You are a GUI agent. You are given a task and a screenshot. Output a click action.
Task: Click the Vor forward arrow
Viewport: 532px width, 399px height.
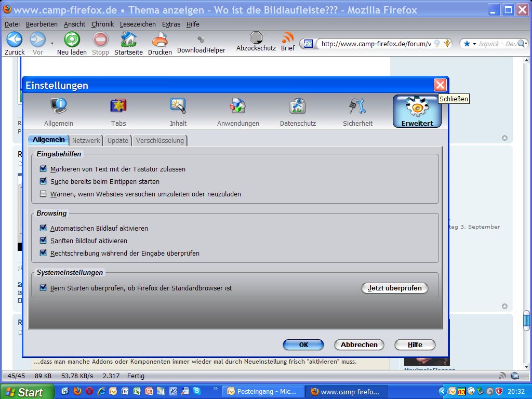pyautogui.click(x=37, y=39)
